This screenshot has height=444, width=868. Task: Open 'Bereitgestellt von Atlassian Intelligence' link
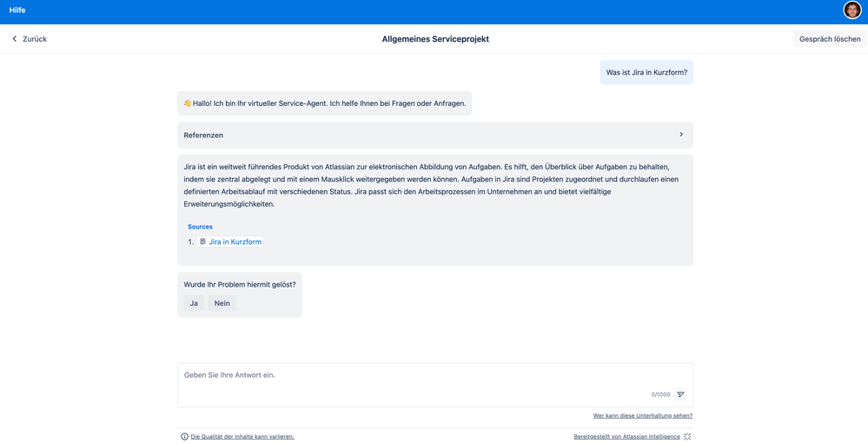(627, 436)
